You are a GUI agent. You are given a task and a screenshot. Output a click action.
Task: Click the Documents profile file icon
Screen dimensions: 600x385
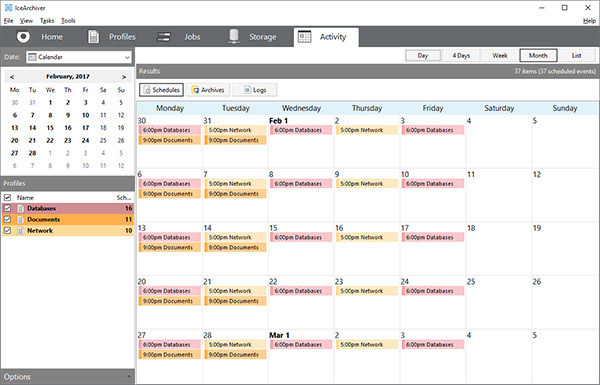pyautogui.click(x=20, y=219)
